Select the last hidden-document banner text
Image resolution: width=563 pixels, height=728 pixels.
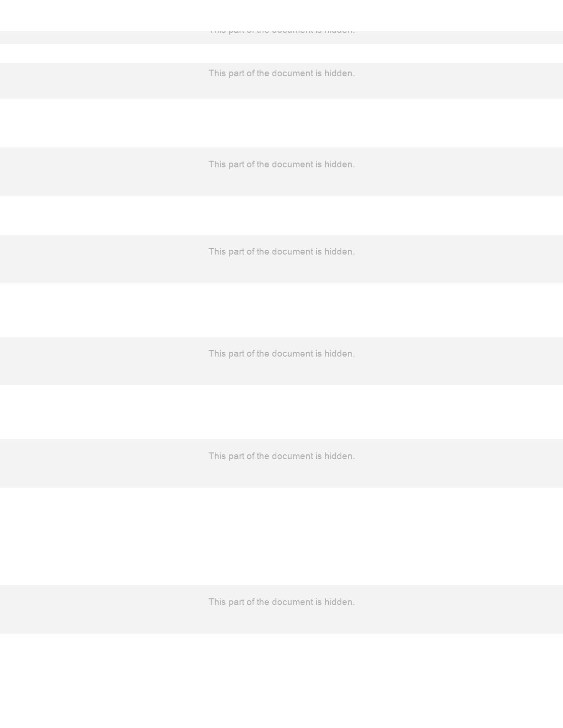281,602
